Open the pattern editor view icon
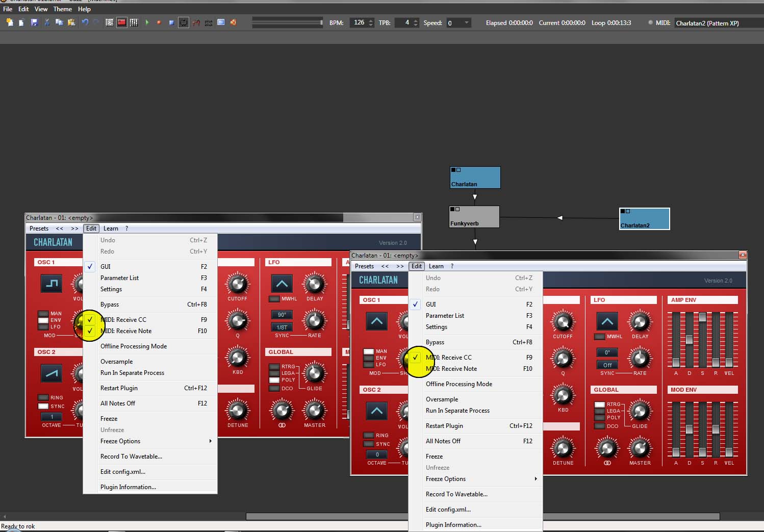The height and width of the screenshot is (532, 764). click(109, 22)
